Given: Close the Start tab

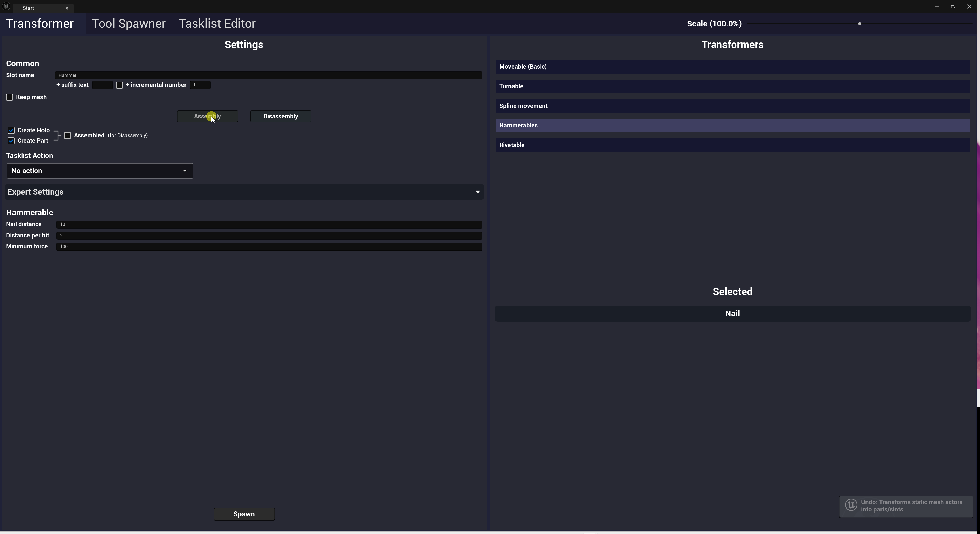Looking at the screenshot, I should click(x=67, y=8).
